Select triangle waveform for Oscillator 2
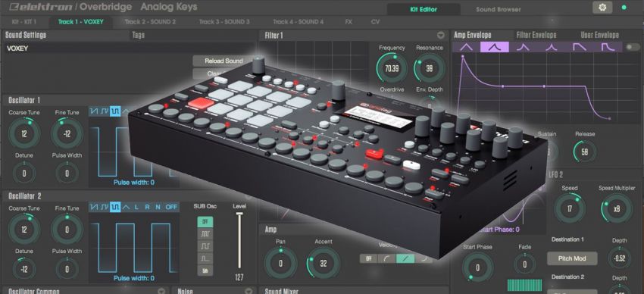The height and width of the screenshot is (294, 644). point(126,207)
